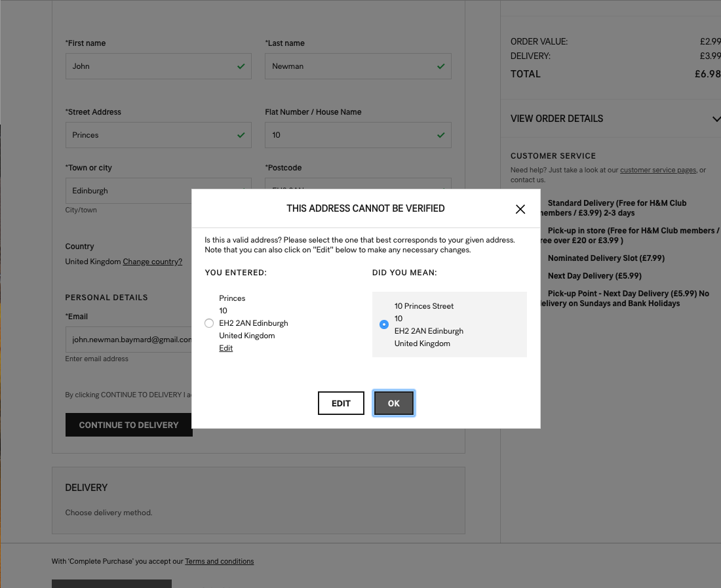Click the Email input field

click(x=128, y=340)
